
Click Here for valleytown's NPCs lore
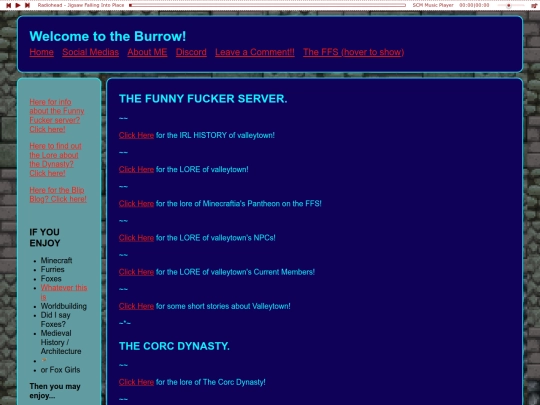136,238
